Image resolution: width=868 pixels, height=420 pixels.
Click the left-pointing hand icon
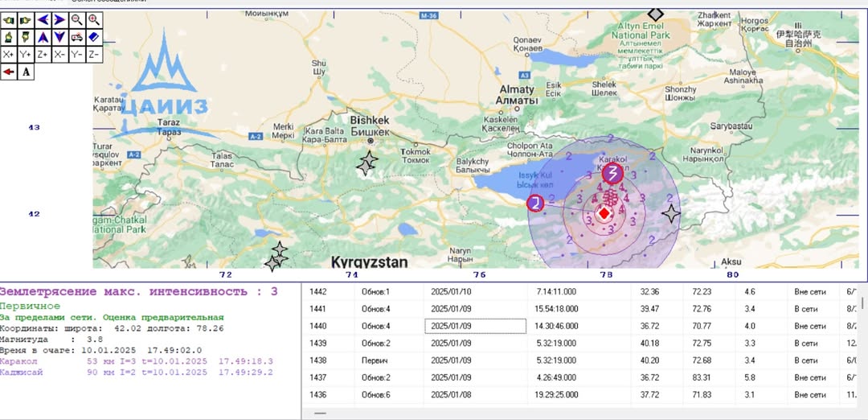pos(8,19)
